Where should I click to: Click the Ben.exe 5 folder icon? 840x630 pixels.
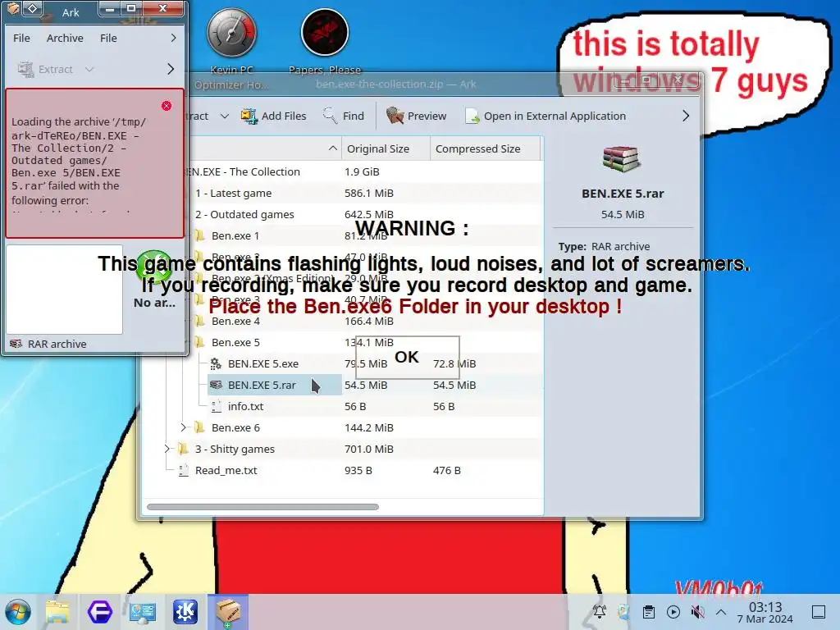tap(200, 342)
